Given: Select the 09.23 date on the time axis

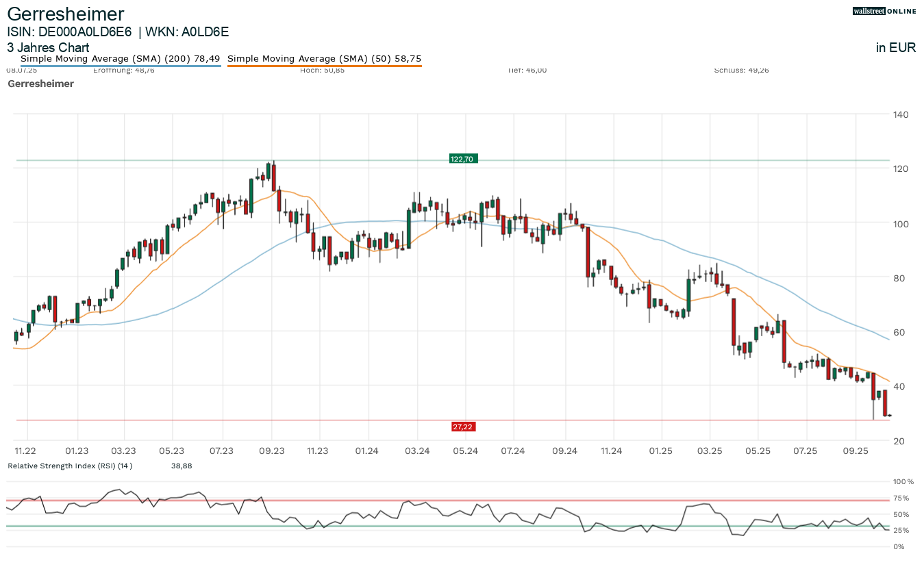Looking at the screenshot, I should pos(272,451).
